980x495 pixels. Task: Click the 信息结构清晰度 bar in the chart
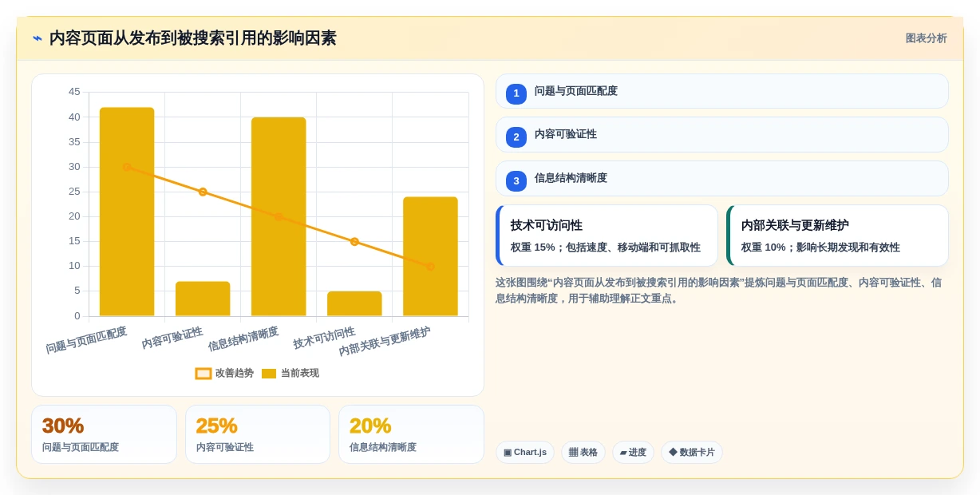pyautogui.click(x=279, y=216)
